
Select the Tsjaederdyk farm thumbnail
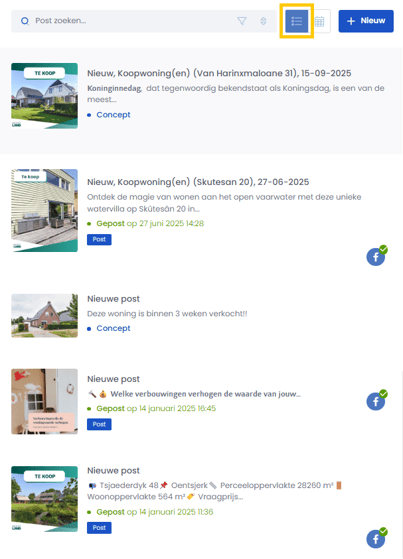(x=45, y=499)
